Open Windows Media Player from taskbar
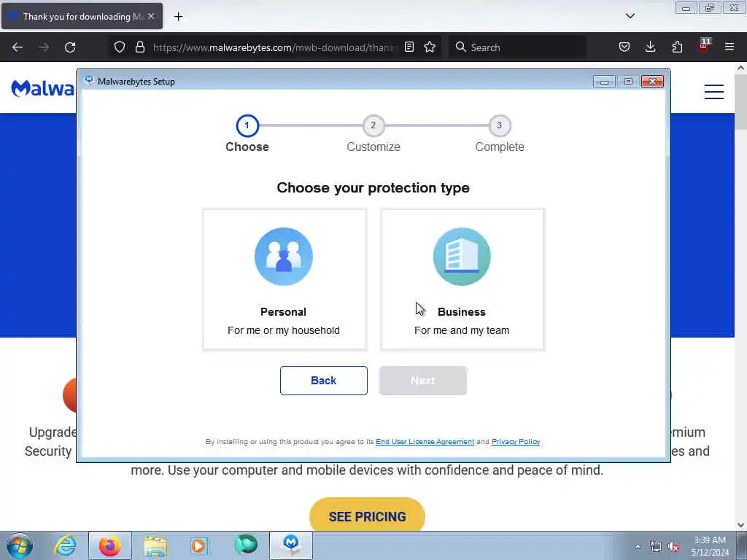Screen dimensions: 747x560 pyautogui.click(x=200, y=545)
